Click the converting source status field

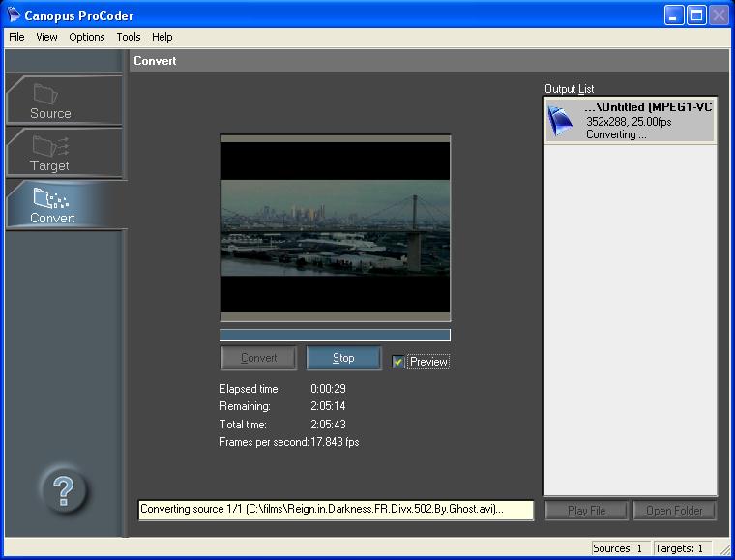click(x=336, y=510)
